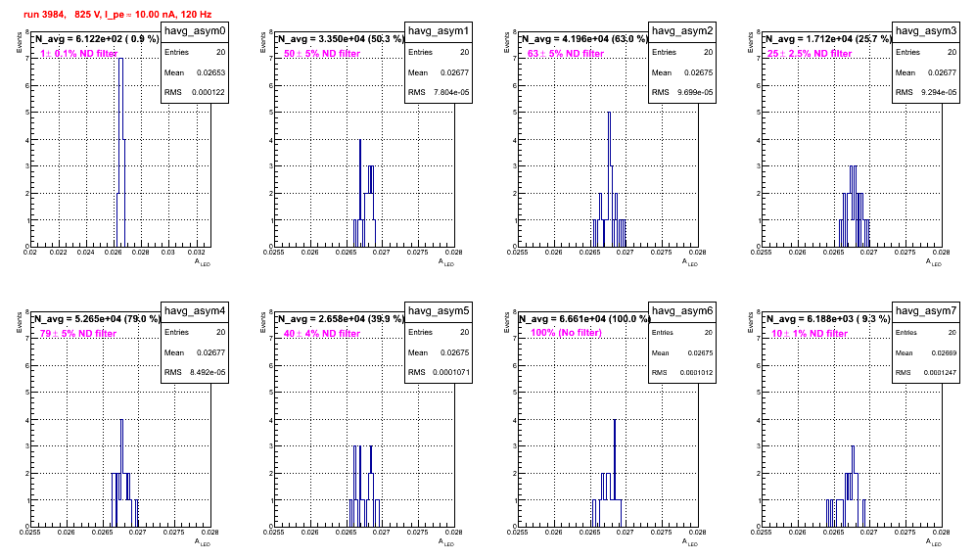This screenshot has height=560, width=975.
Task: Click the Entries row in havg_asym0 box
Action: coord(195,52)
